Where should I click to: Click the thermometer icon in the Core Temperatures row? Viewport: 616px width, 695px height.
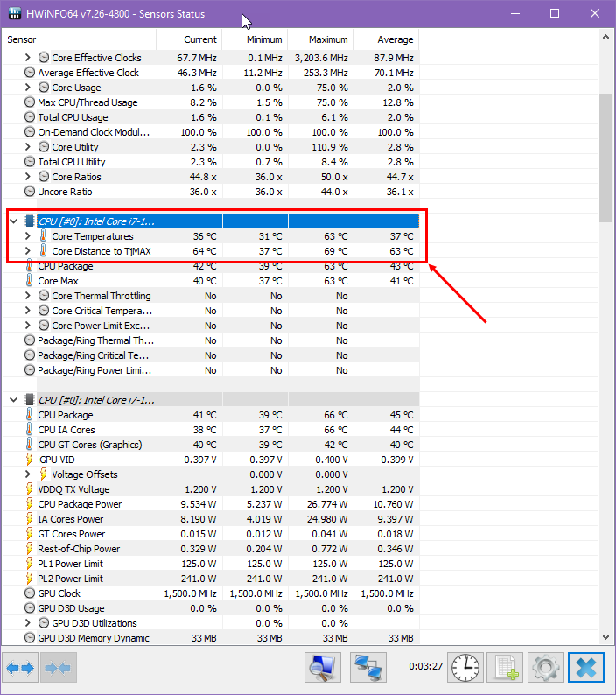coord(44,235)
